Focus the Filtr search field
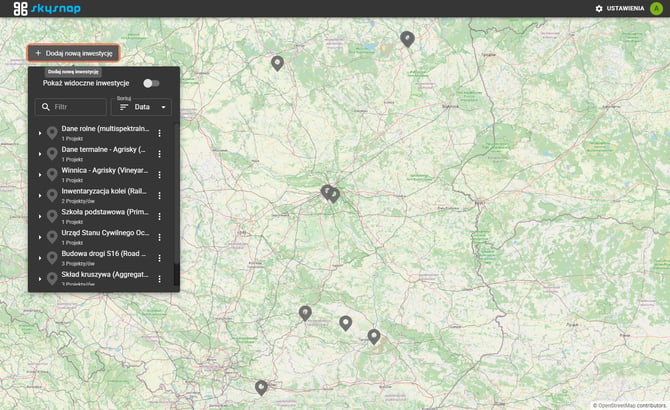Viewport: 670px width, 410px height. pos(71,107)
